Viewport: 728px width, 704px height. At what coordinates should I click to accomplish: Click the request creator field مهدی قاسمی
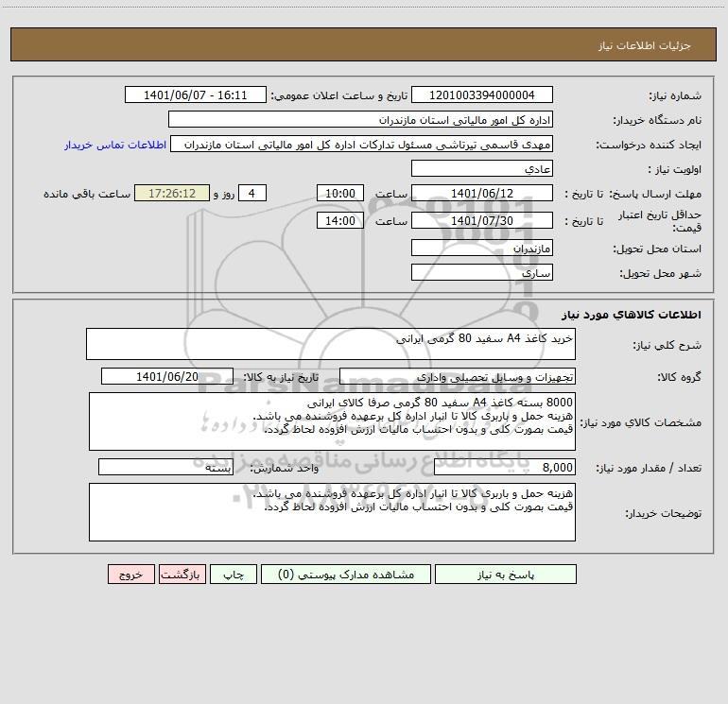(x=362, y=144)
